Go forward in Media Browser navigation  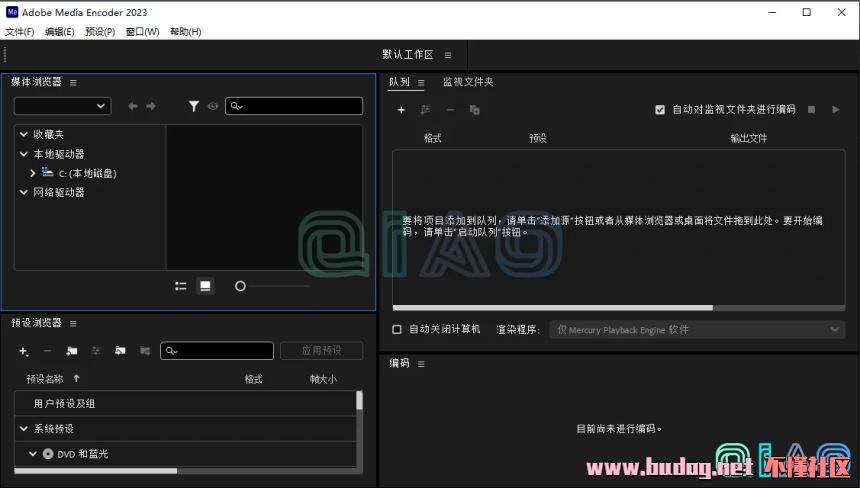point(151,106)
